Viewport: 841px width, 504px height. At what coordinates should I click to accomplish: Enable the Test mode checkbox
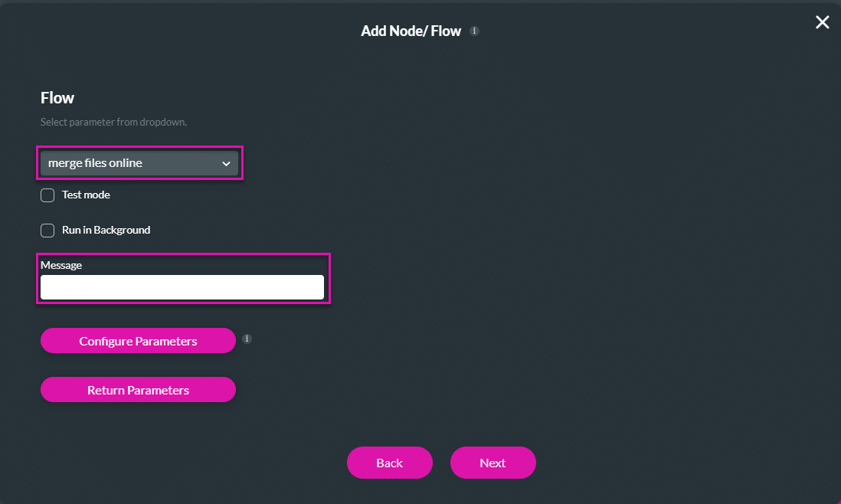point(47,195)
